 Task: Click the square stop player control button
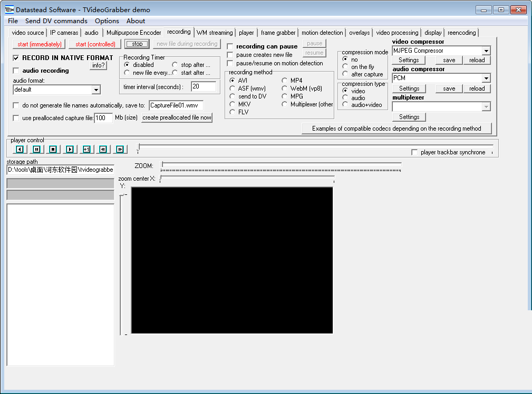(x=53, y=149)
